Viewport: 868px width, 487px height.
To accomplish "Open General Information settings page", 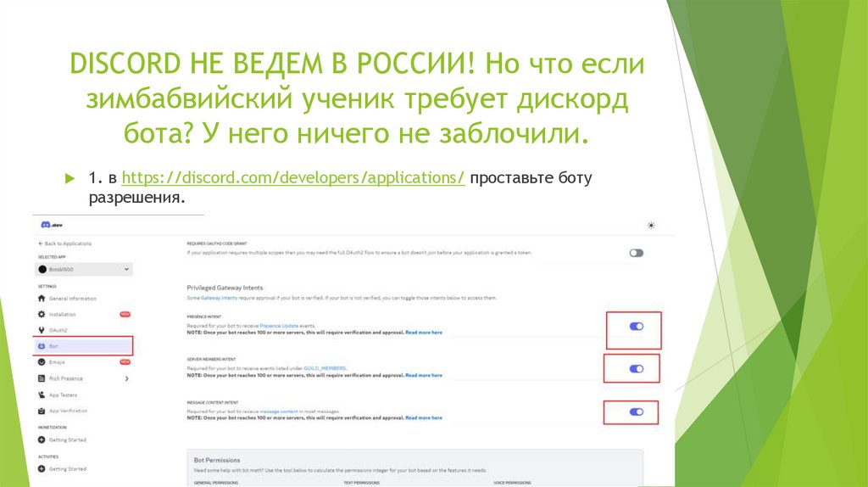I will (73, 299).
